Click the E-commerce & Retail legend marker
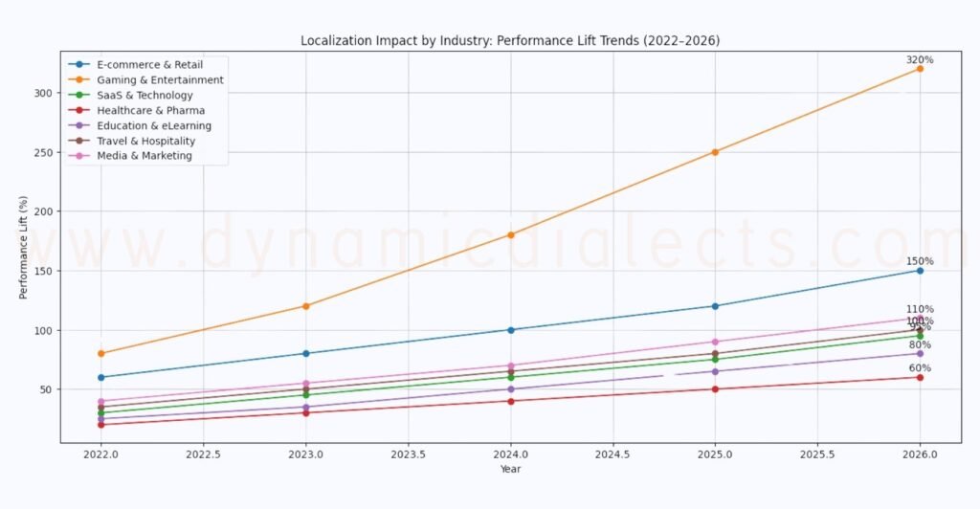The height and width of the screenshot is (509, 980). (x=82, y=64)
